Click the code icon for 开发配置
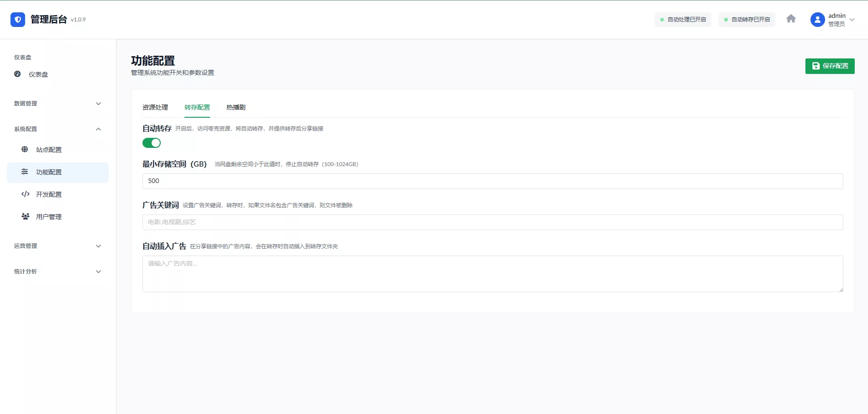The width and height of the screenshot is (868, 414). tap(25, 194)
